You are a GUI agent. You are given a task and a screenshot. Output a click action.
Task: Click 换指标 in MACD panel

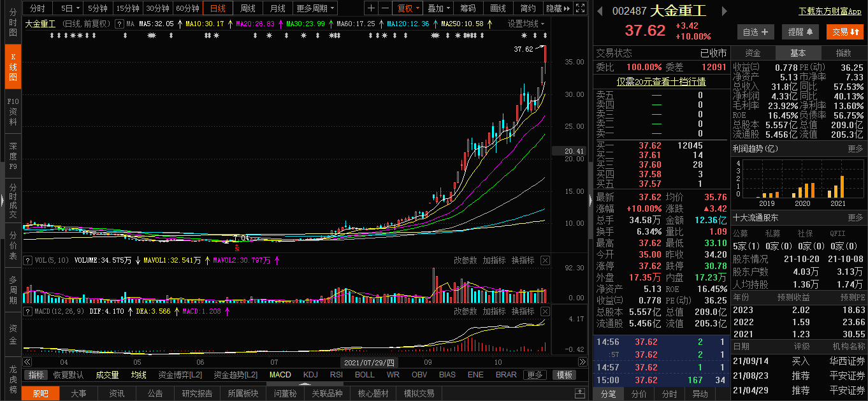click(x=523, y=311)
